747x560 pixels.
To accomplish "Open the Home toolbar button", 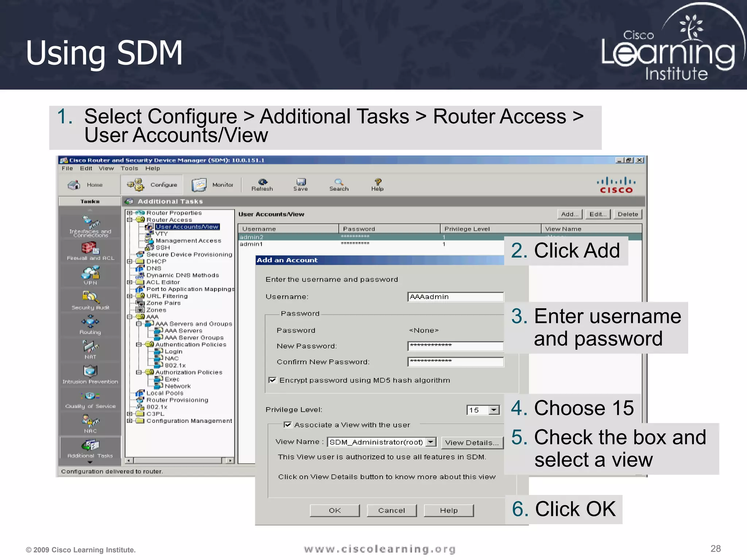I will 85,185.
